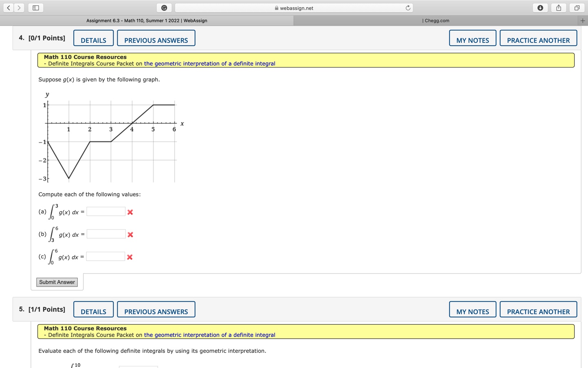The height and width of the screenshot is (368, 588).
Task: Click PREVIOUS ANSWERS for question 5
Action: (x=156, y=311)
